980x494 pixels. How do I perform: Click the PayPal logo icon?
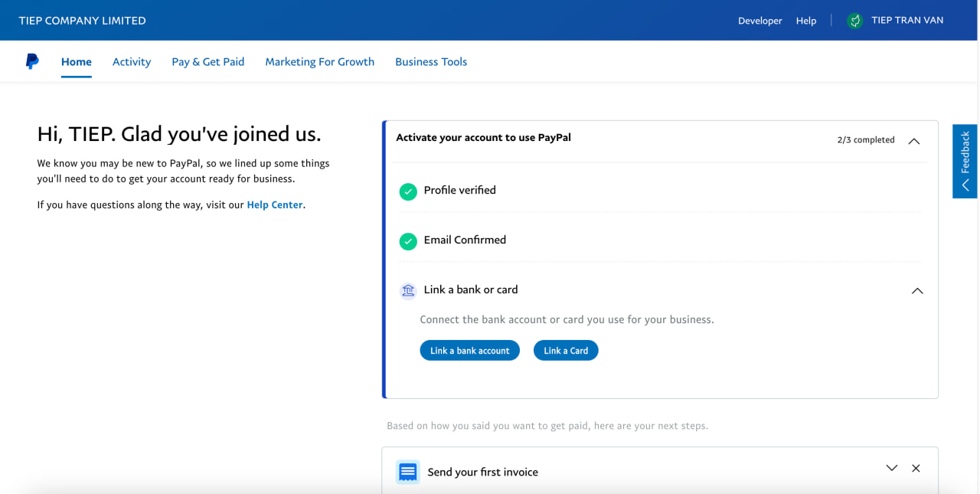point(32,62)
